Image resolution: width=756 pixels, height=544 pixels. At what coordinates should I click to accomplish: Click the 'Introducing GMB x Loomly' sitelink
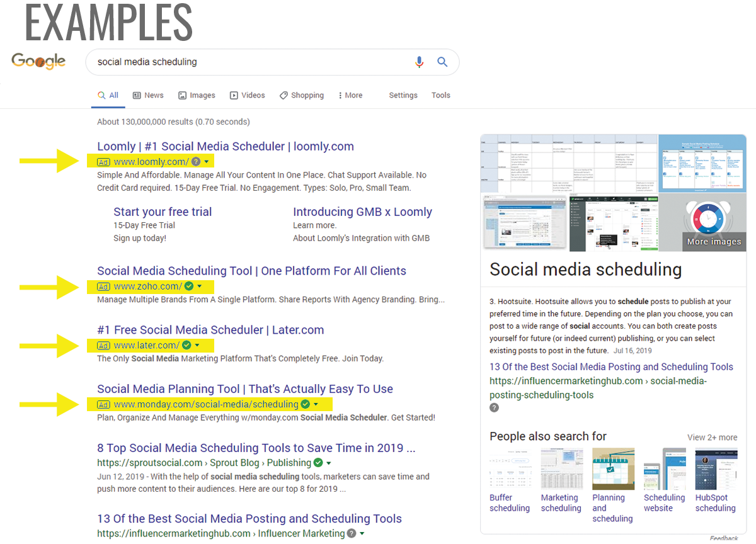tap(362, 212)
